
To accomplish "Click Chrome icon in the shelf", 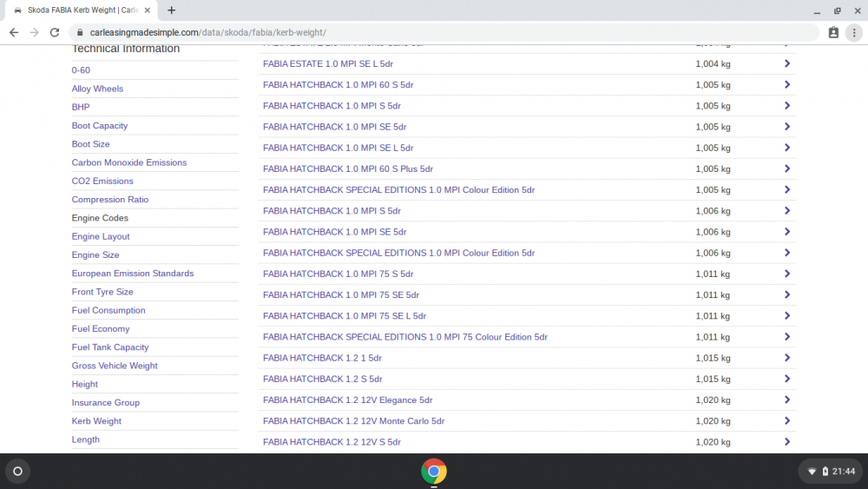I will coord(434,472).
